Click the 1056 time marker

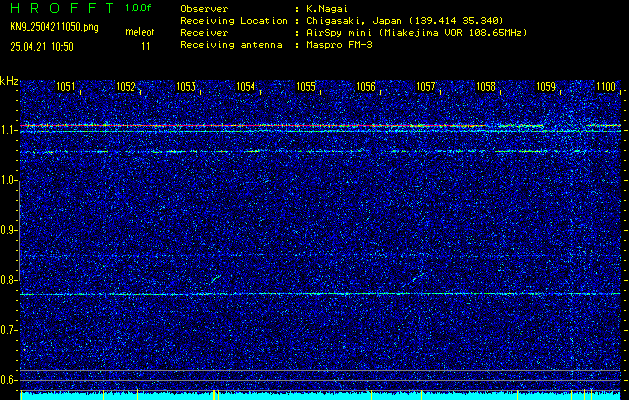(366, 86)
